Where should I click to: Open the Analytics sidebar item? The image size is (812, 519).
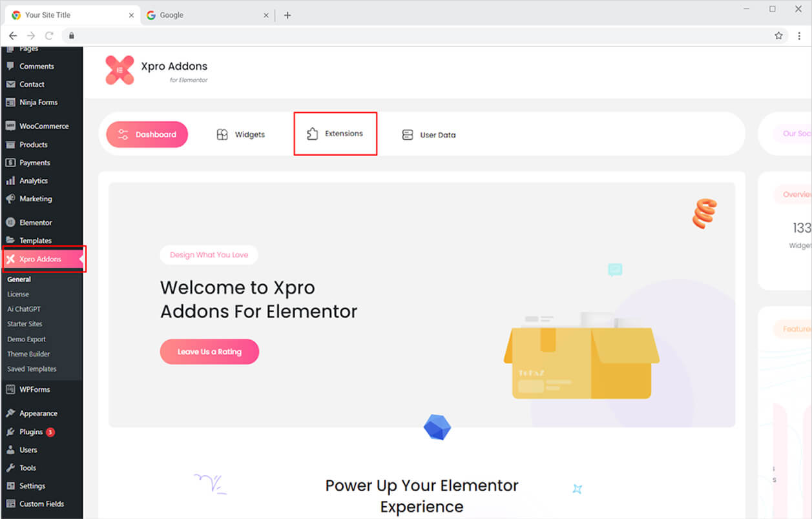coord(33,181)
